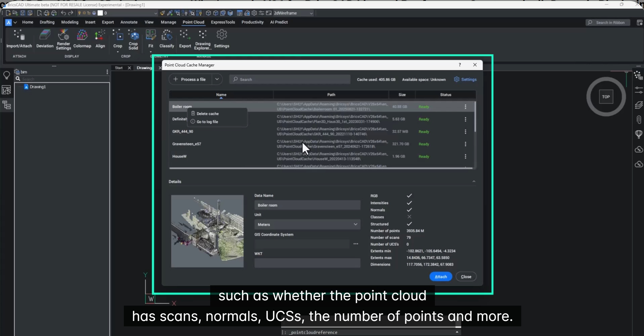Image resolution: width=644 pixels, height=336 pixels.
Task: Select the Import/Attach point cloud tool
Action: (x=19, y=39)
